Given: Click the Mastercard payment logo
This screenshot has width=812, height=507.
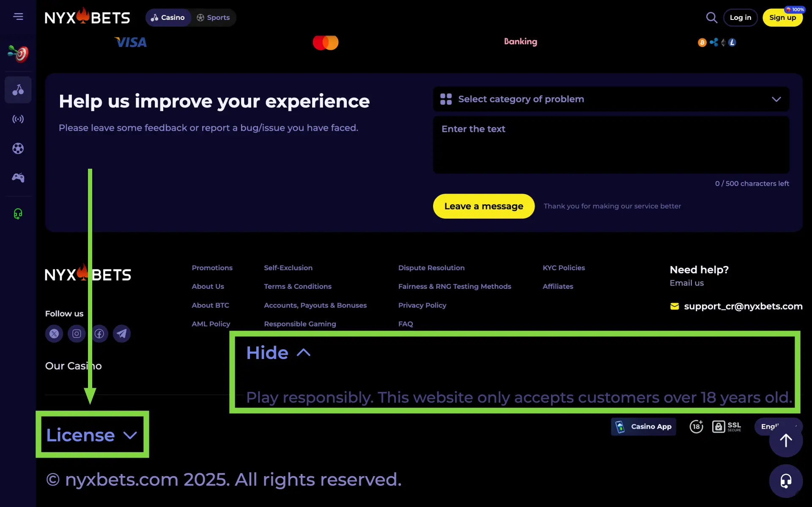Looking at the screenshot, I should coord(326,42).
